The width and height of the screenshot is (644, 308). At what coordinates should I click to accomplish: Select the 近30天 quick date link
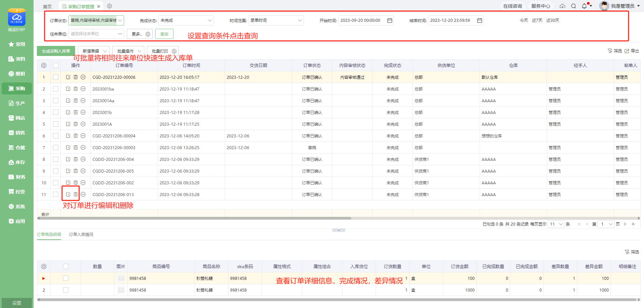(x=553, y=20)
